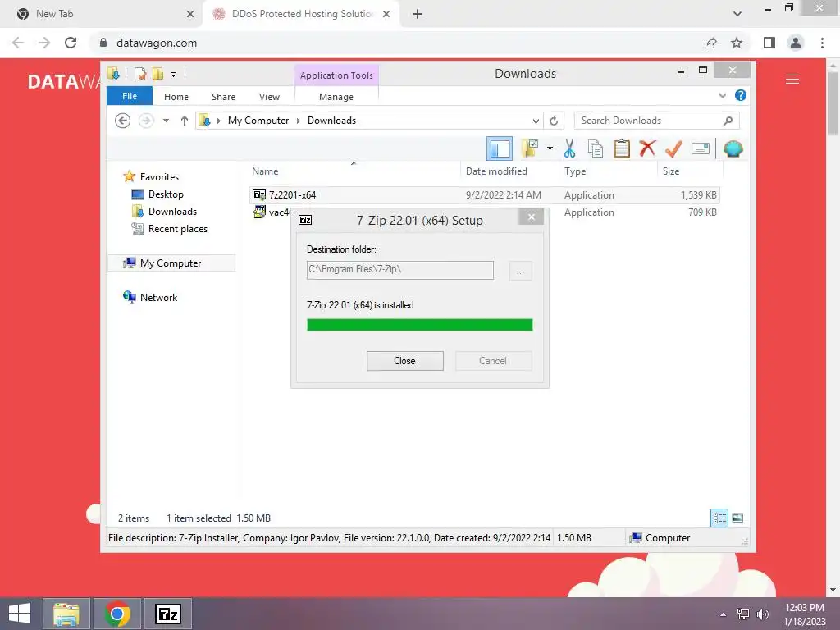Click the Rename label icon in toolbar

point(701,148)
